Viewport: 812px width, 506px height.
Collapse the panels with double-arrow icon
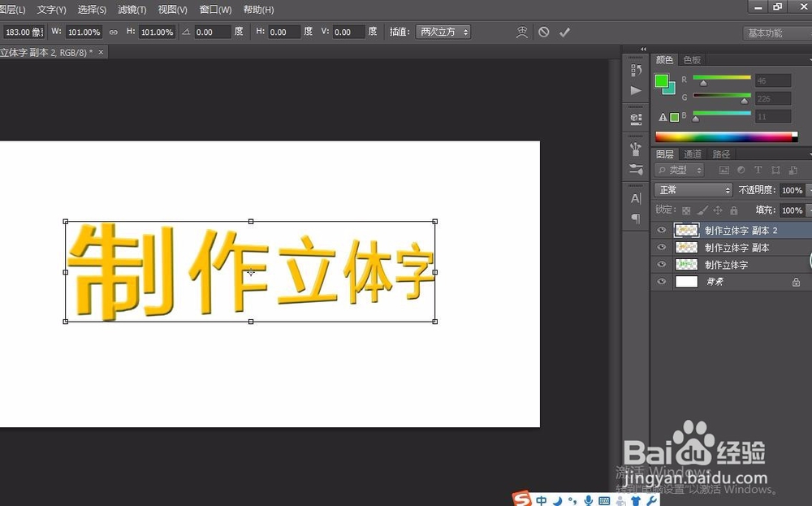[x=643, y=50]
